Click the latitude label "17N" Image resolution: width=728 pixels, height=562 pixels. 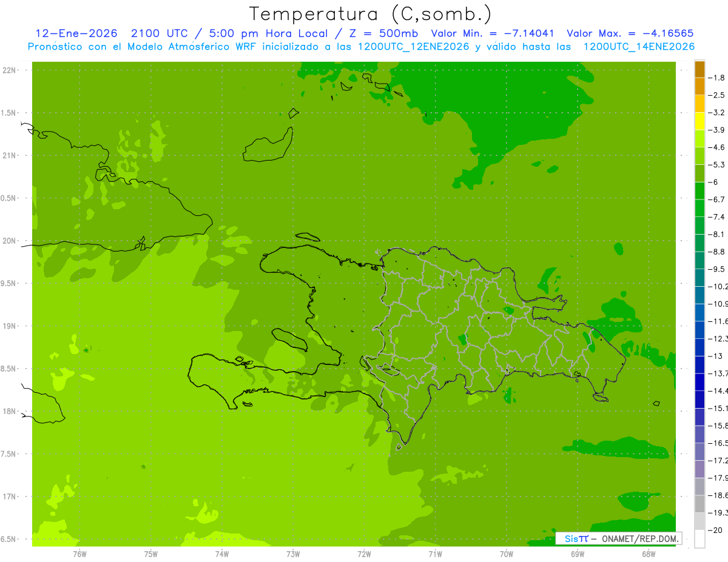(9, 497)
